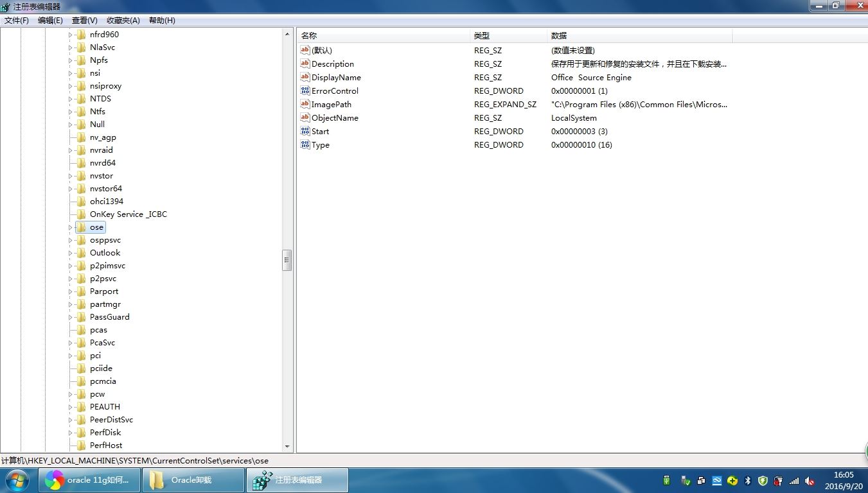Click the DisplayName value's string icon
Image resolution: width=868 pixels, height=493 pixels.
pyautogui.click(x=305, y=77)
